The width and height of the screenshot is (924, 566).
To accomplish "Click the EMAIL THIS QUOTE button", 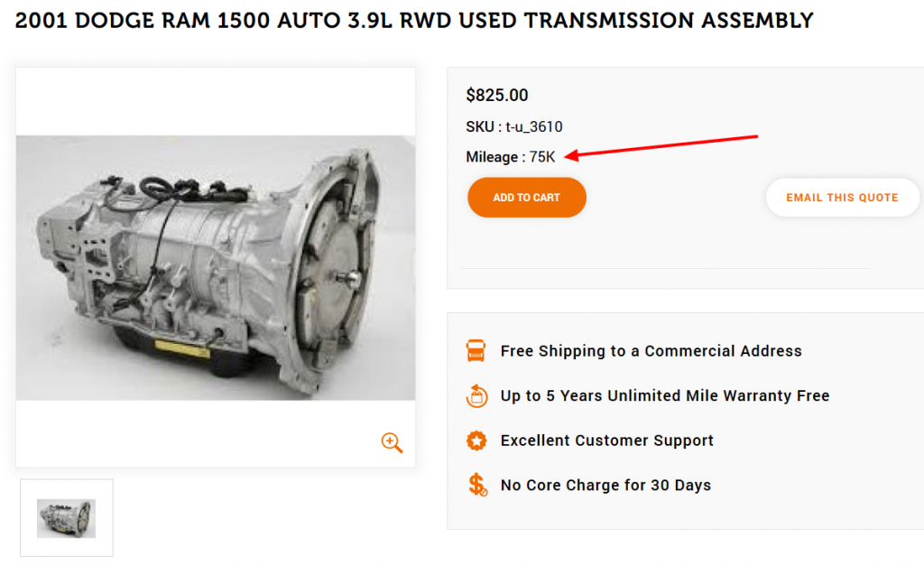I will click(842, 197).
